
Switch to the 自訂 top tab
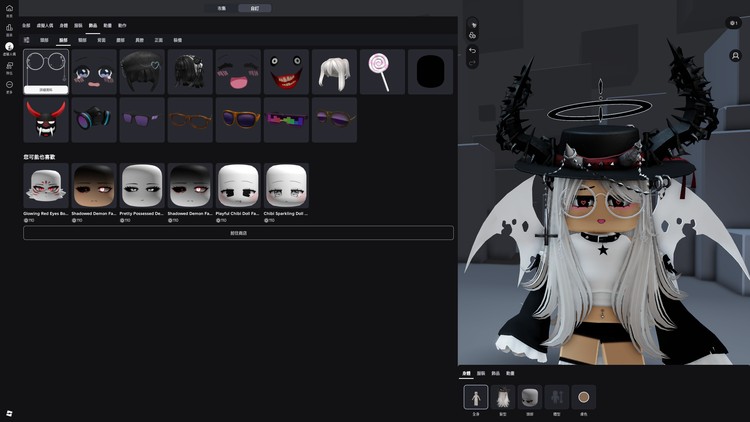[254, 8]
